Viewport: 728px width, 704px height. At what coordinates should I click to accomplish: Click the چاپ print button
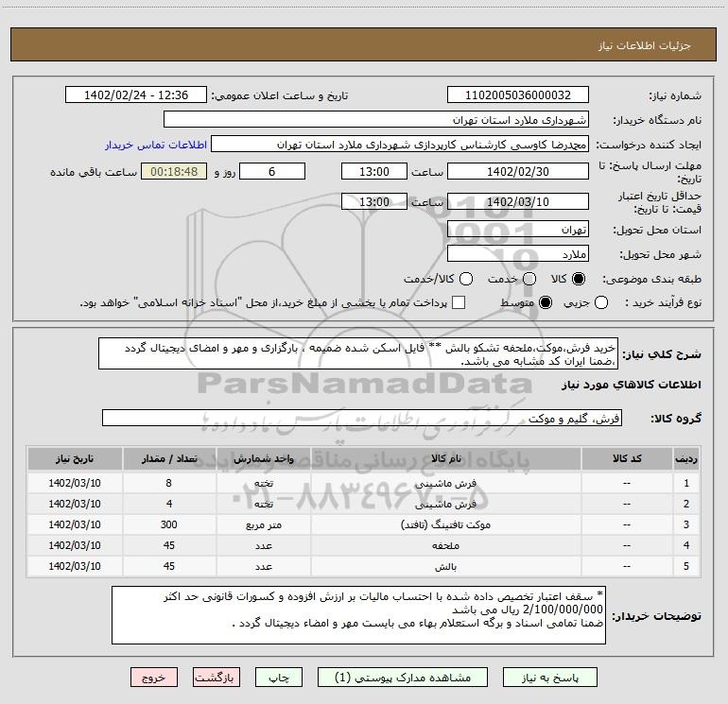coord(279,678)
